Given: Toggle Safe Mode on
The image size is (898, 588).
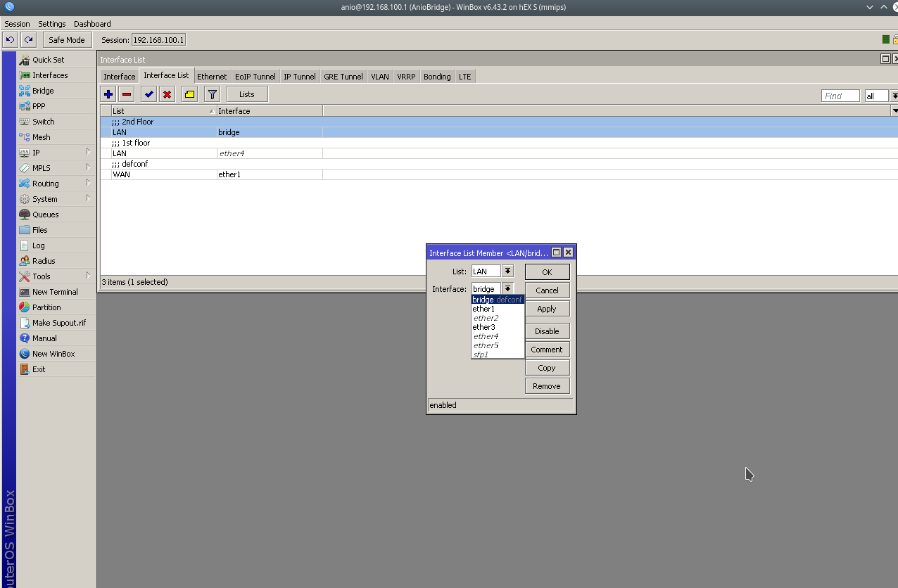Looking at the screenshot, I should click(x=67, y=40).
